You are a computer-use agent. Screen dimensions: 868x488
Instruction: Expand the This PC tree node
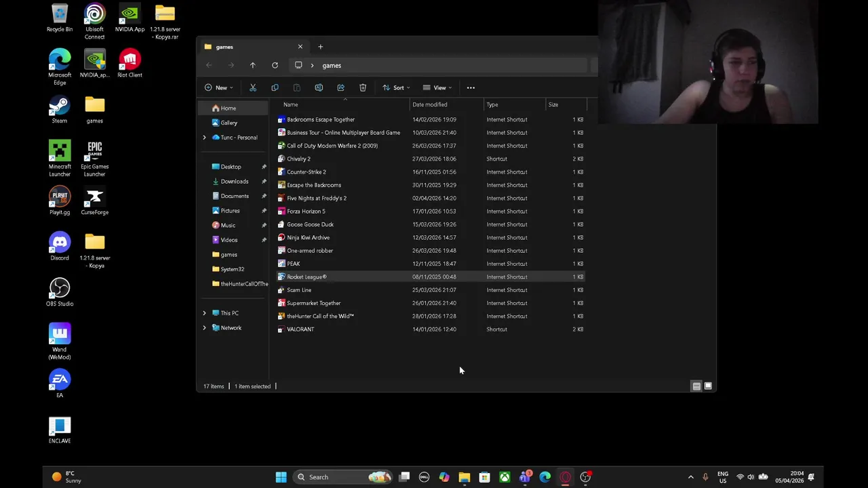(x=204, y=313)
